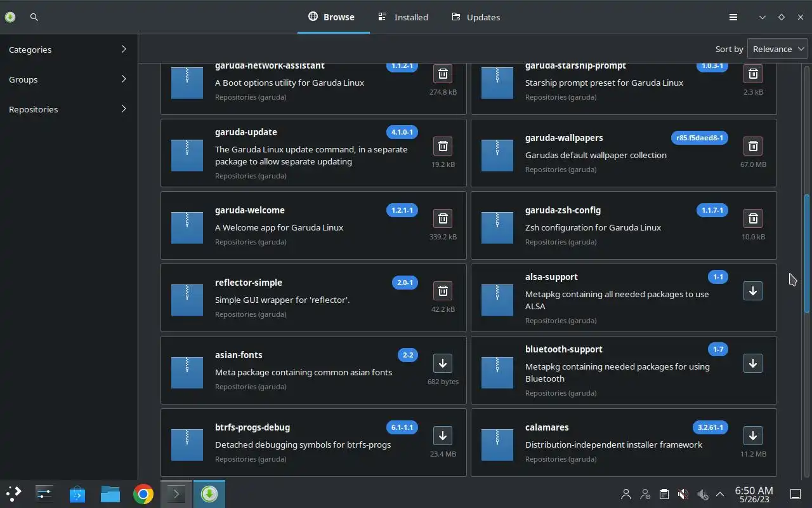Select the 'Garudas default wallpaper collection' description
This screenshot has width=812, height=508.
tap(596, 155)
